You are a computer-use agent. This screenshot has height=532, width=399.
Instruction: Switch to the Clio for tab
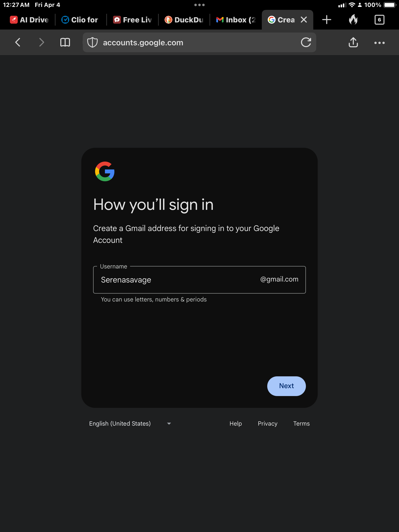80,20
